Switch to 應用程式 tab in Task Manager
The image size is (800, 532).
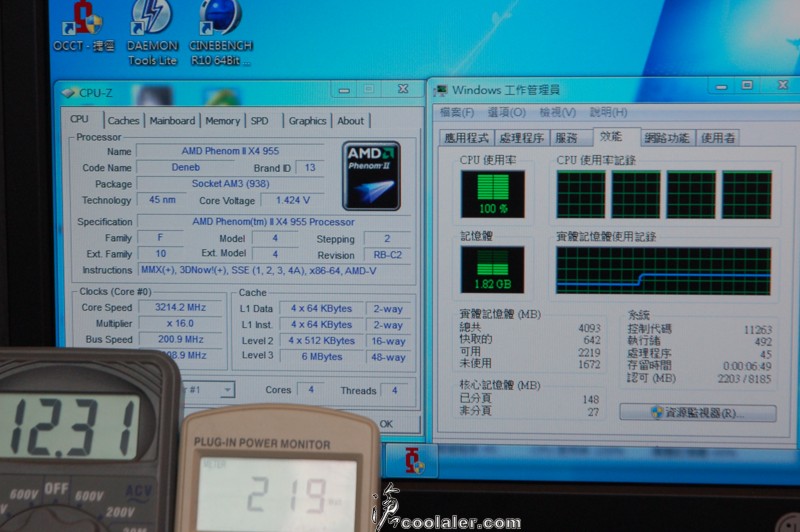(x=466, y=138)
